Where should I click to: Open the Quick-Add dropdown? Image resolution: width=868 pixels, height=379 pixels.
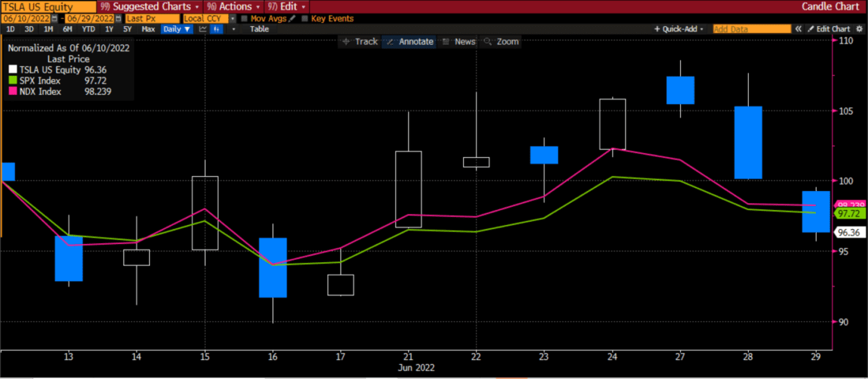point(679,28)
